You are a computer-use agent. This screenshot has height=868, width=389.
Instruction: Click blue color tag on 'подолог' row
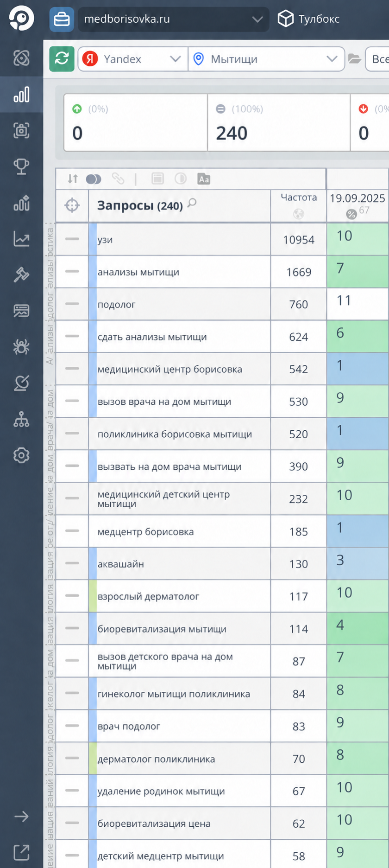[93, 304]
